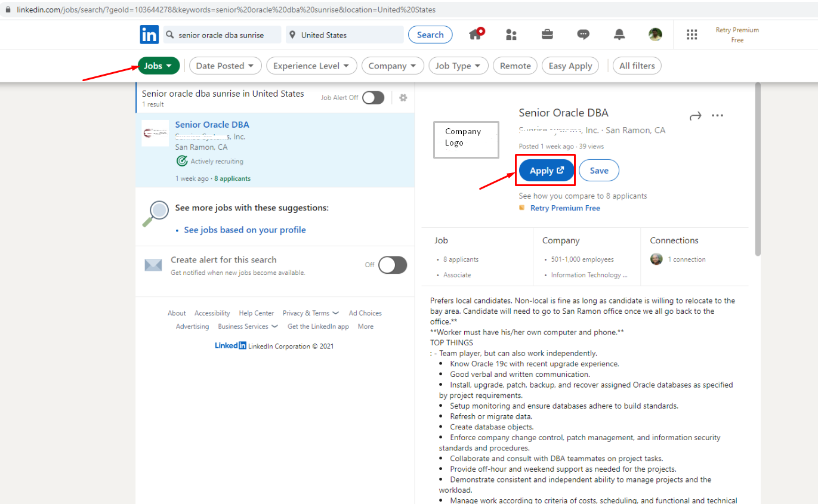Screen dimensions: 818x504
Task: Toggle the Create alert for this search switch
Action: click(393, 265)
